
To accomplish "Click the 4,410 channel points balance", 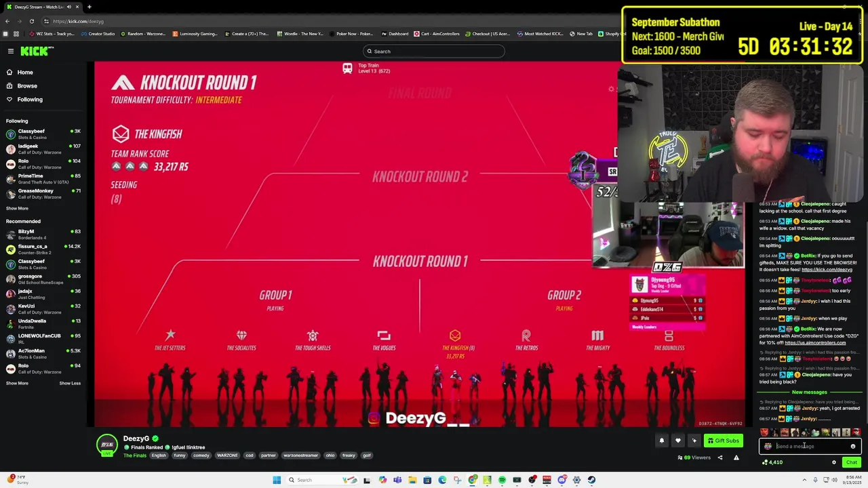I will click(772, 462).
